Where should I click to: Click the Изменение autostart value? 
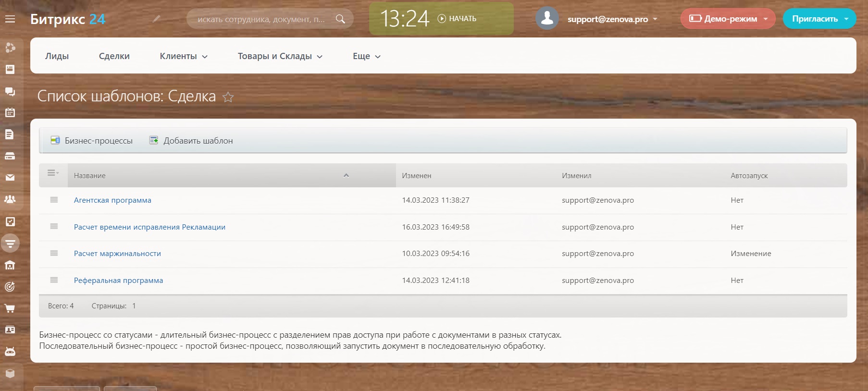(751, 254)
